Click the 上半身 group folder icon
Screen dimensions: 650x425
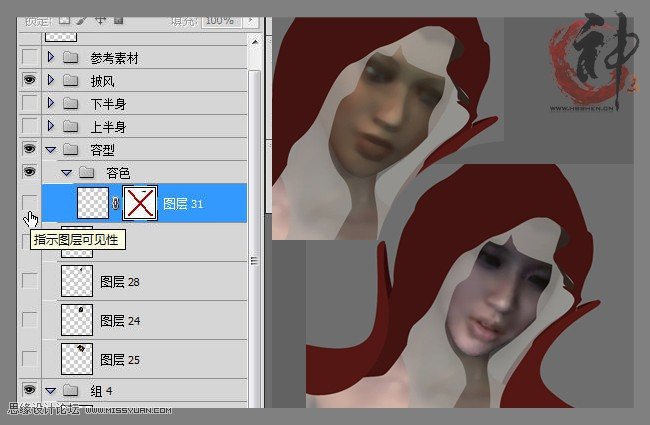coord(70,126)
